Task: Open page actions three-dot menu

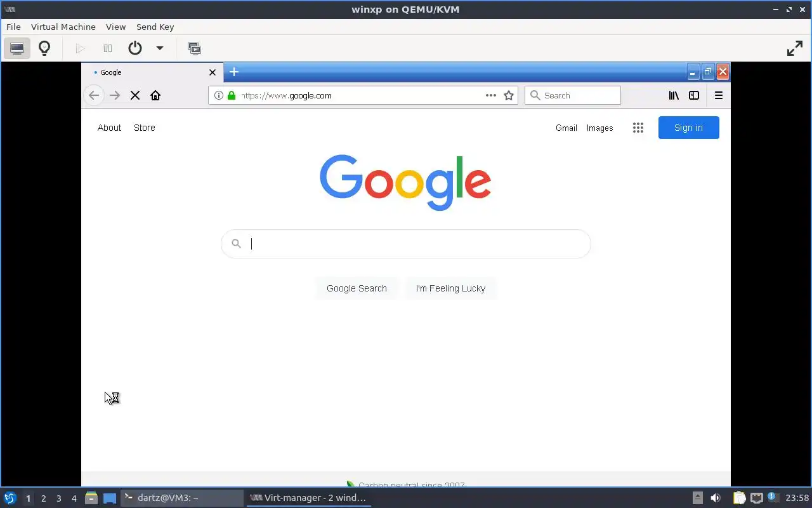Action: pos(490,95)
